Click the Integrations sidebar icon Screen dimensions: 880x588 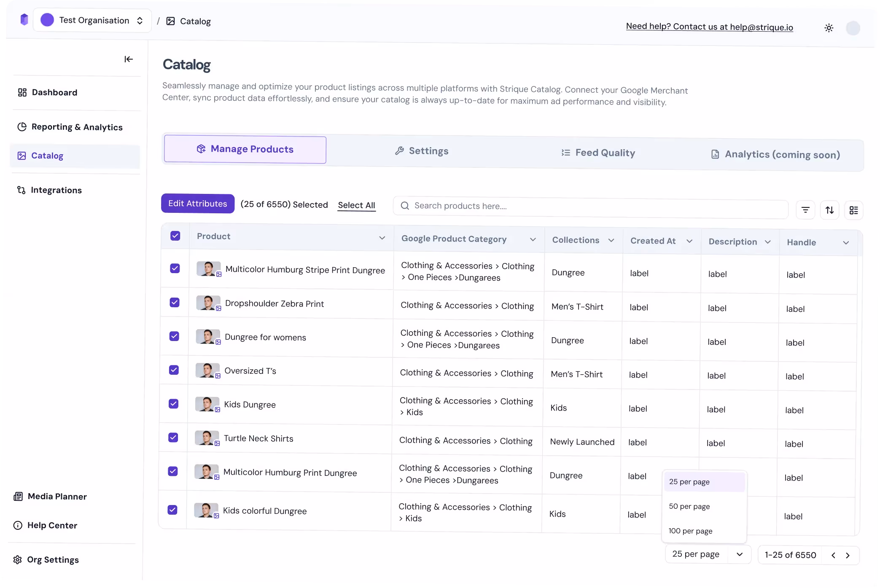click(22, 190)
